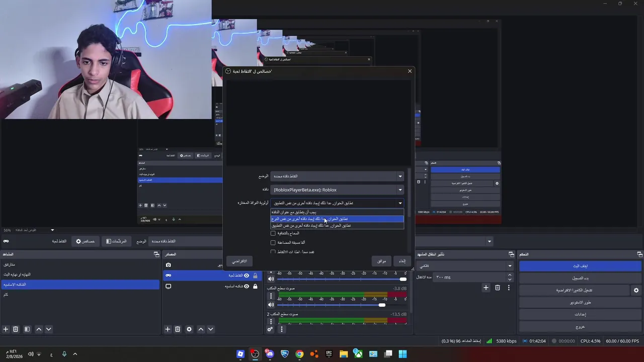Screen dimensions: 644x362
Task: Click the Start Recording button in Controls
Action: [580, 278]
